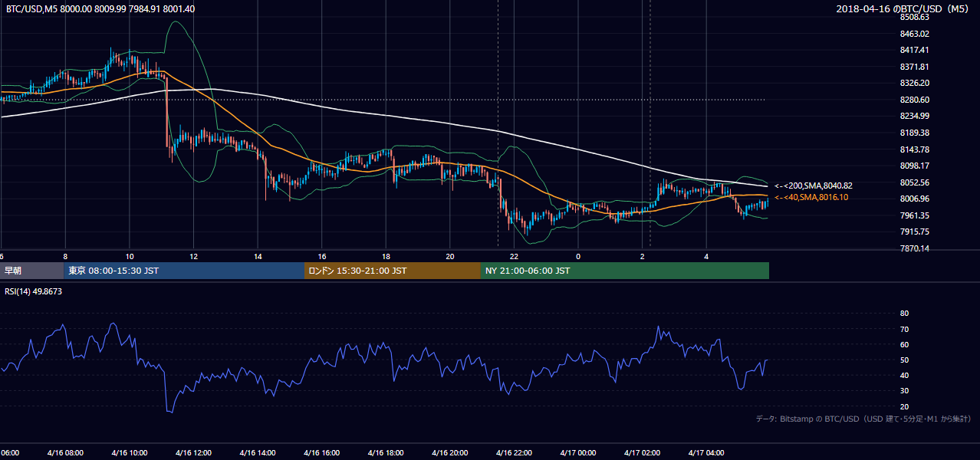Click hour label 20 under the price chart

tap(450, 256)
